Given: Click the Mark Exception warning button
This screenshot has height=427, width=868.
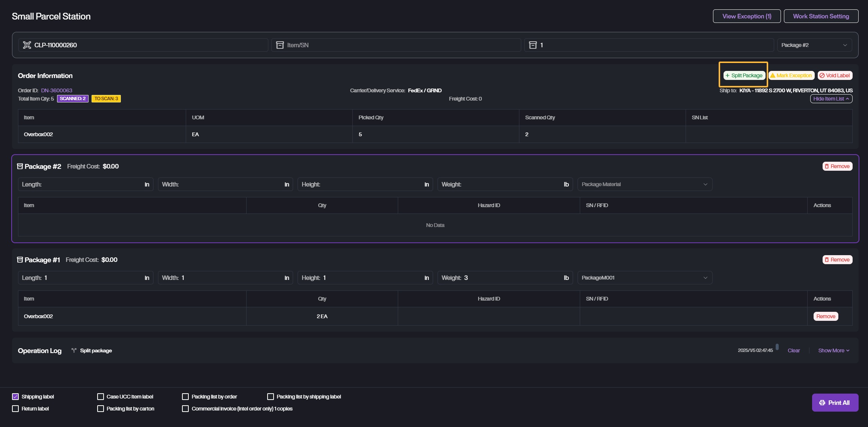Looking at the screenshot, I should coord(791,75).
